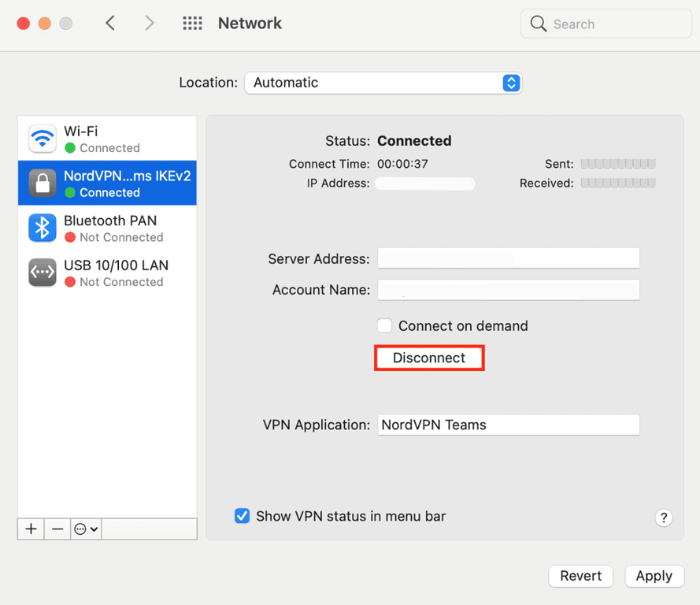The width and height of the screenshot is (700, 605).
Task: Open the Location Automatic dropdown
Action: pos(383,83)
